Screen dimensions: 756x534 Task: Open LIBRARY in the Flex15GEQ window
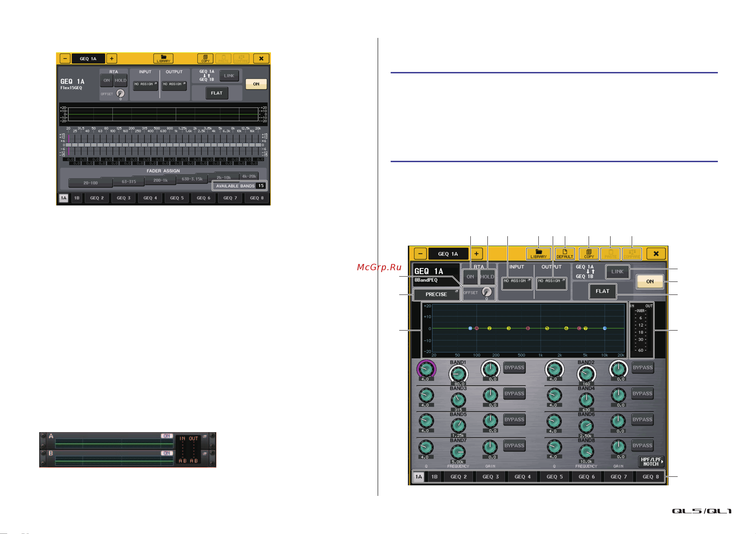(x=163, y=59)
